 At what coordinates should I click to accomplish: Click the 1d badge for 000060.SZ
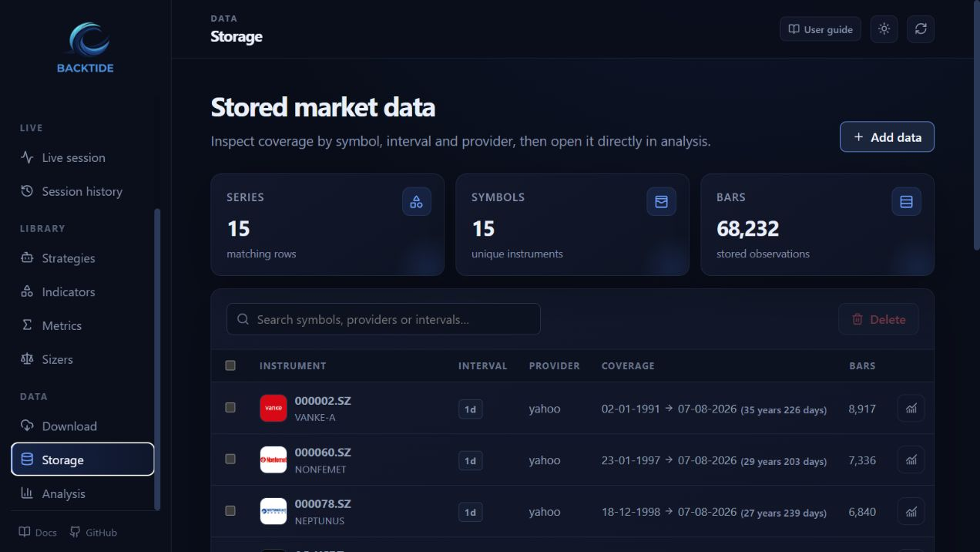click(x=470, y=461)
